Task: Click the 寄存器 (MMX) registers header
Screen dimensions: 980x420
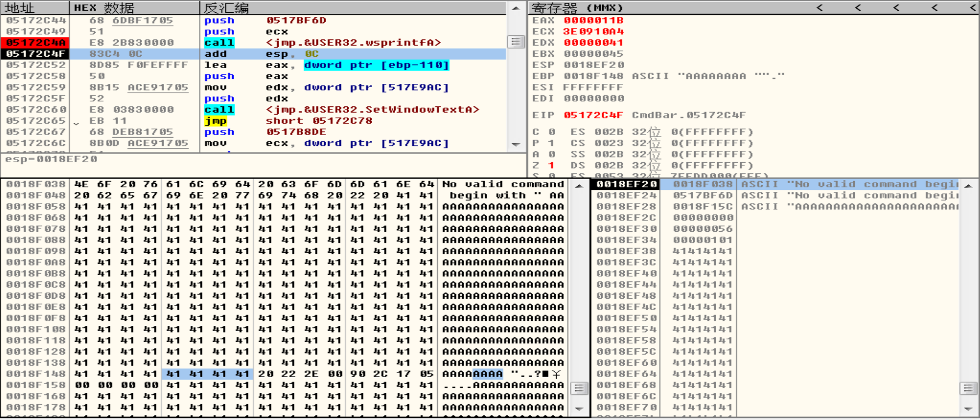Action: coord(577,8)
